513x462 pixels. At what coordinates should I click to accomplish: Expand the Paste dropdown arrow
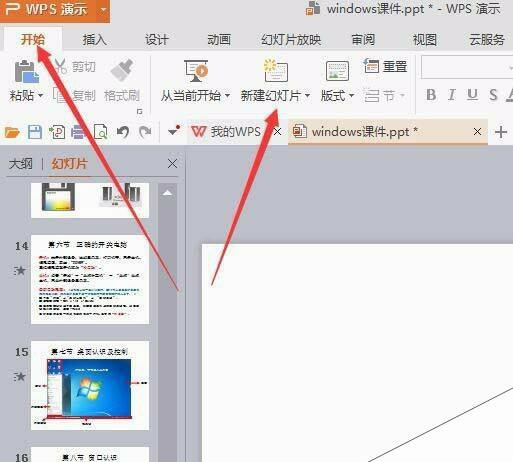click(x=40, y=96)
